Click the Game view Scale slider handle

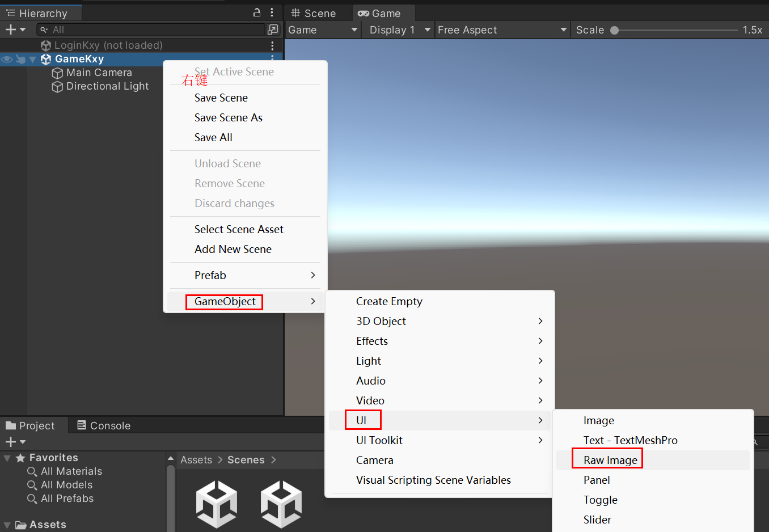[x=614, y=31]
